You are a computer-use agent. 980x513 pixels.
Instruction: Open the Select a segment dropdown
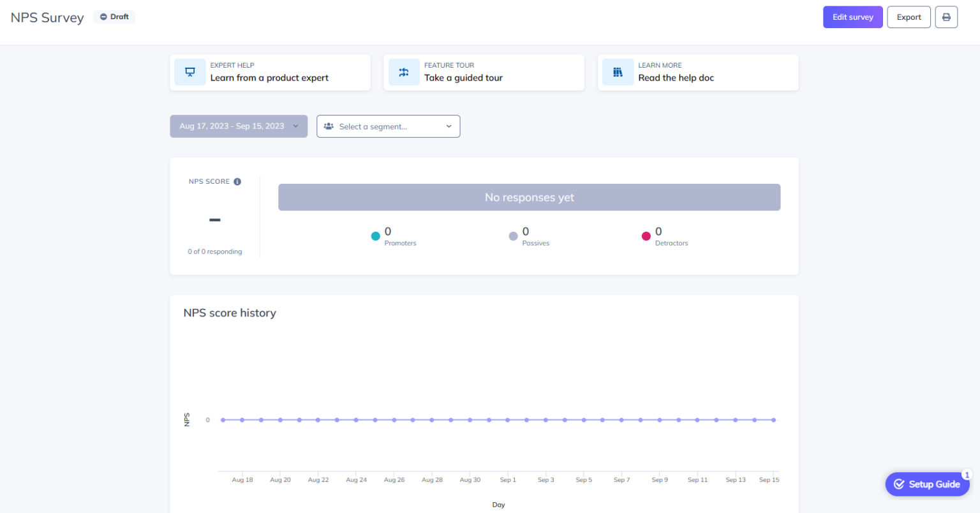coord(388,126)
